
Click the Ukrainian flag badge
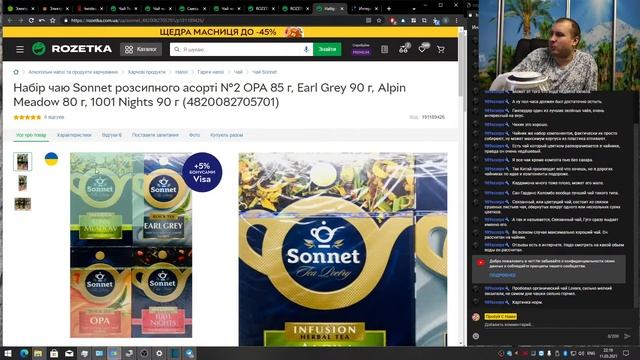click(51, 159)
